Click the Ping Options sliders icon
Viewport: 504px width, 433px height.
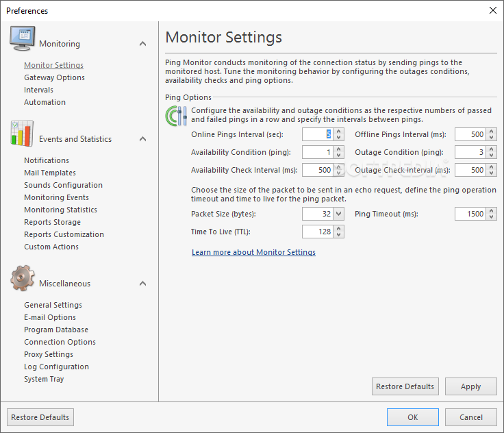click(x=176, y=116)
